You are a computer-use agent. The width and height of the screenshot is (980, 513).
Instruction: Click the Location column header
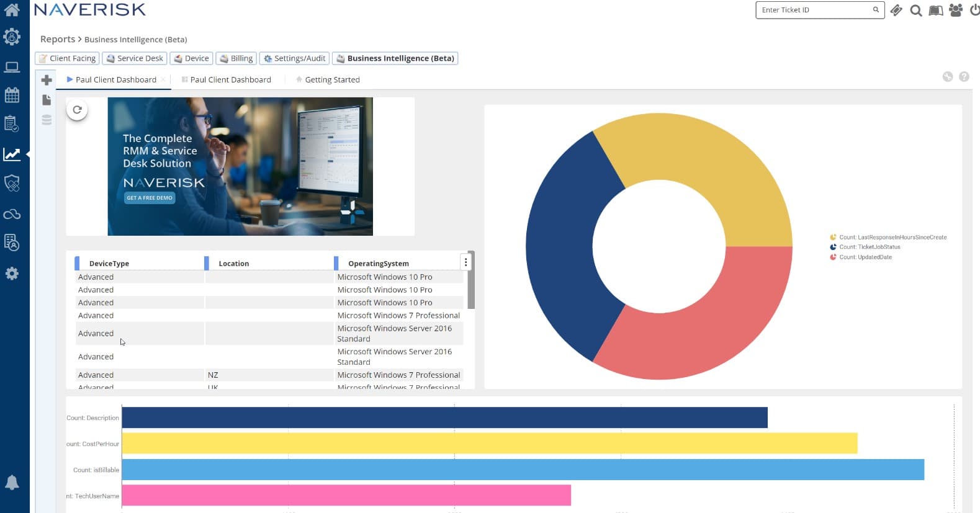(x=233, y=264)
